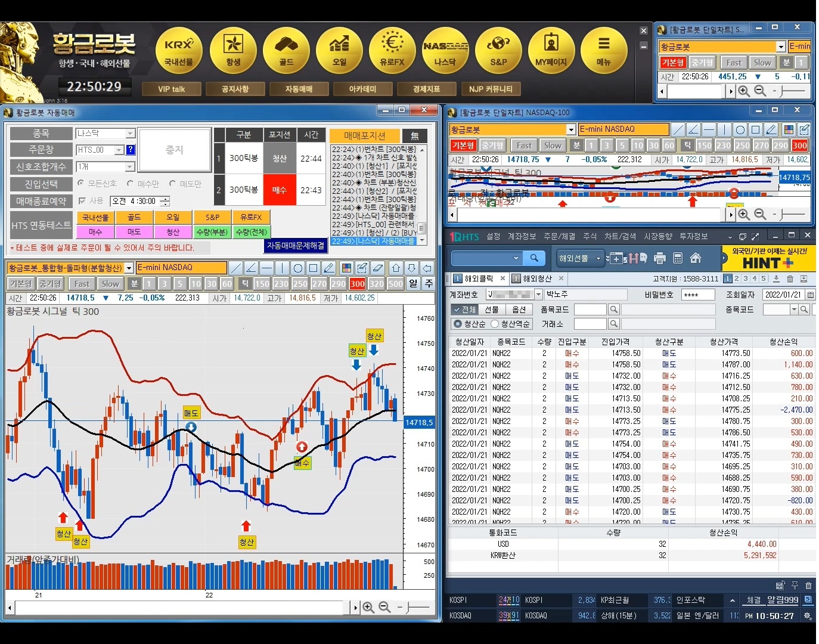
Task: Open the 신호조합개수 dropdown
Action: coord(130,167)
